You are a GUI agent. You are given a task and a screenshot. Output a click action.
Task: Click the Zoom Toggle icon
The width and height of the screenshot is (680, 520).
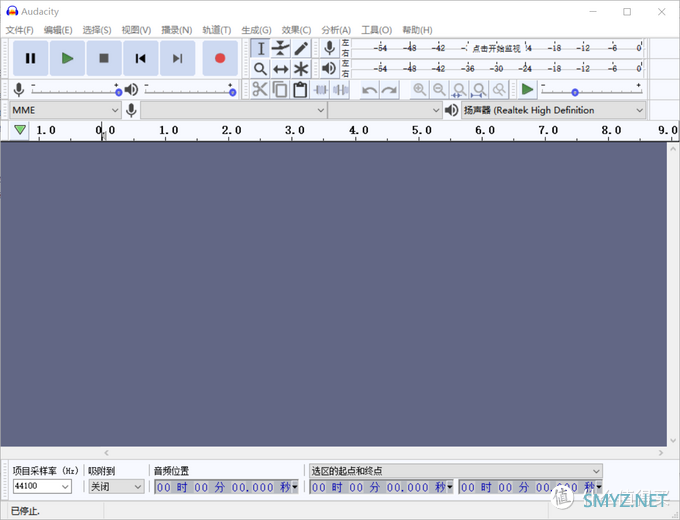(x=499, y=90)
